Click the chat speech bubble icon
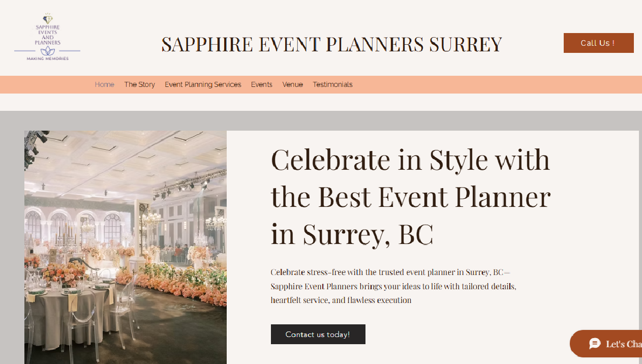Image resolution: width=642 pixels, height=364 pixels. pyautogui.click(x=594, y=344)
